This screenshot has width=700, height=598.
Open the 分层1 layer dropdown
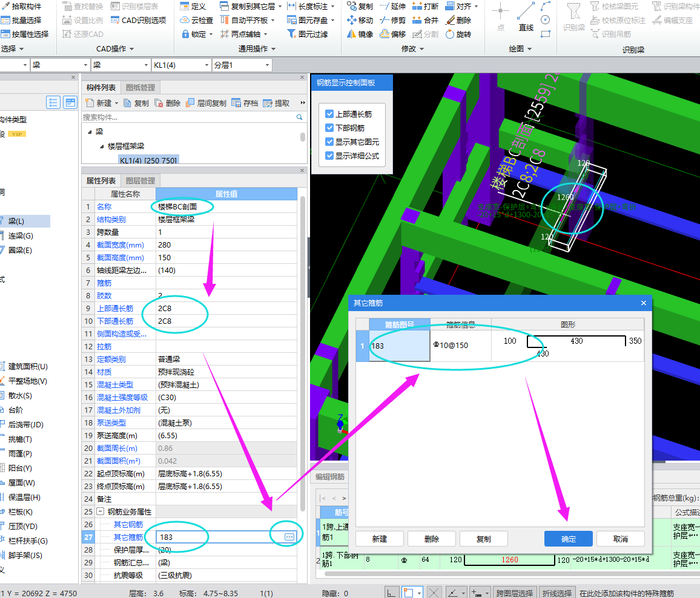pyautogui.click(x=268, y=65)
